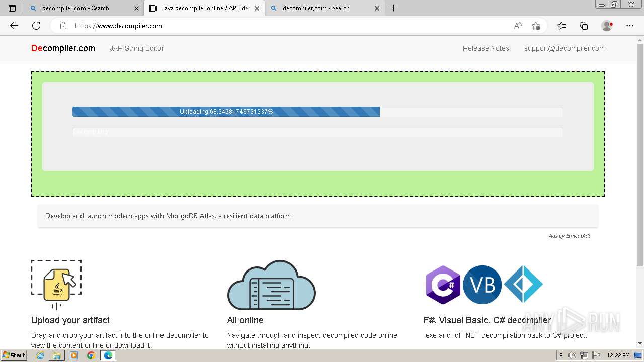This screenshot has width=644, height=362.
Task: Select the Java decompiler online tab
Action: point(204,8)
